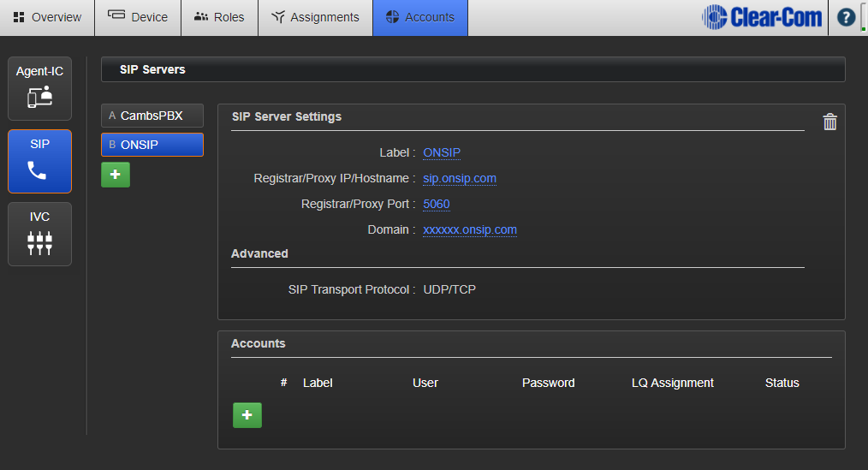Edit the 5060 port value
Screen dimensions: 868x470
point(437,204)
